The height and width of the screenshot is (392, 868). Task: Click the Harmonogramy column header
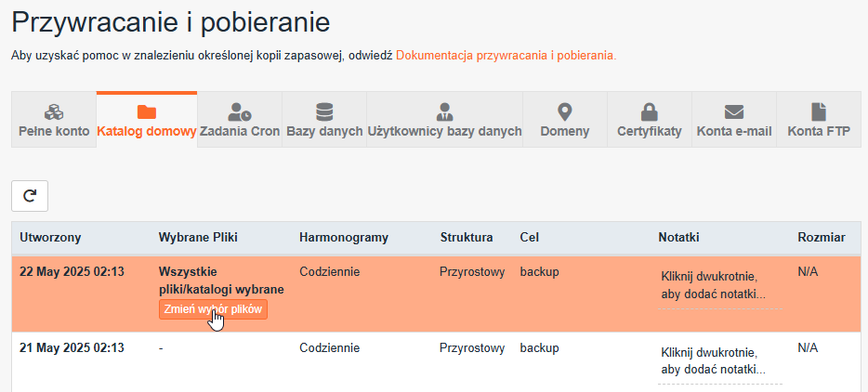pyautogui.click(x=344, y=238)
